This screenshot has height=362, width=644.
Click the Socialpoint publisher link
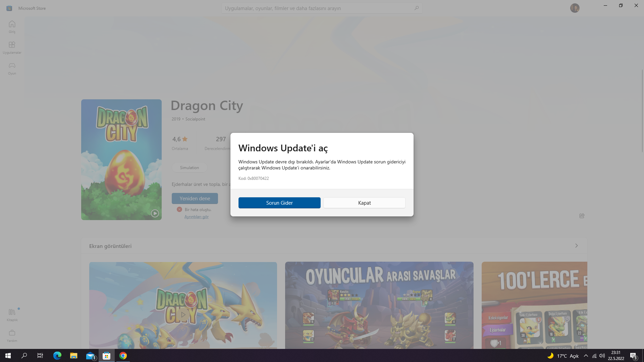coord(195,119)
